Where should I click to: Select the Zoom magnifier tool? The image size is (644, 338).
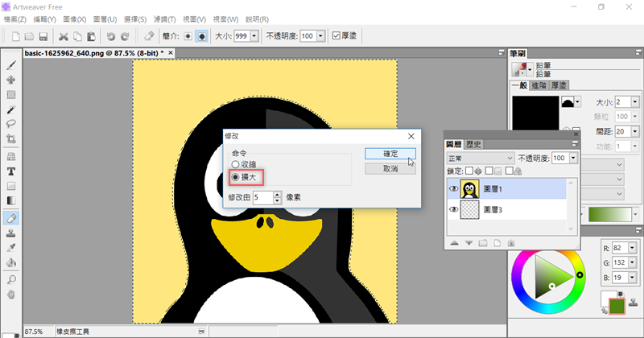[x=11, y=278]
